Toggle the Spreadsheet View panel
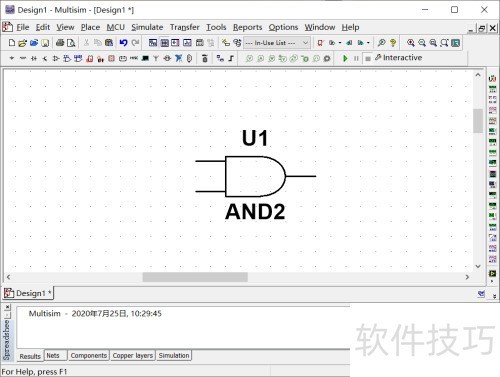 click(x=165, y=43)
